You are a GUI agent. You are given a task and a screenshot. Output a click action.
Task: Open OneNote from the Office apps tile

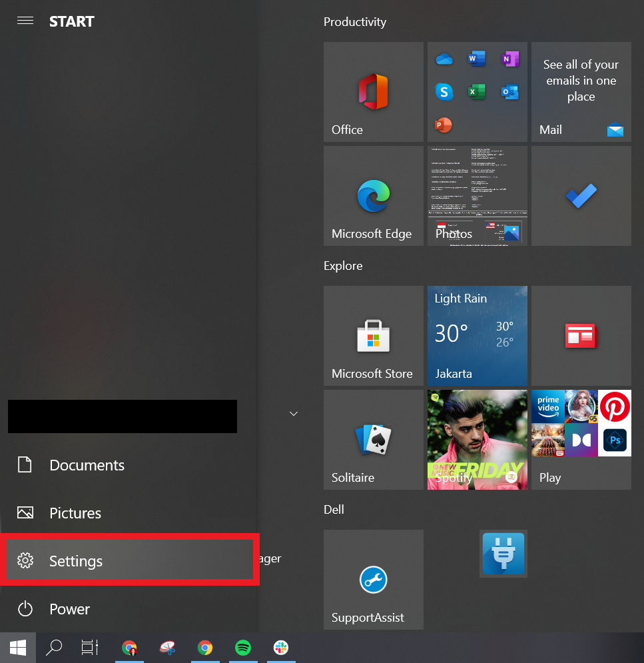point(510,59)
